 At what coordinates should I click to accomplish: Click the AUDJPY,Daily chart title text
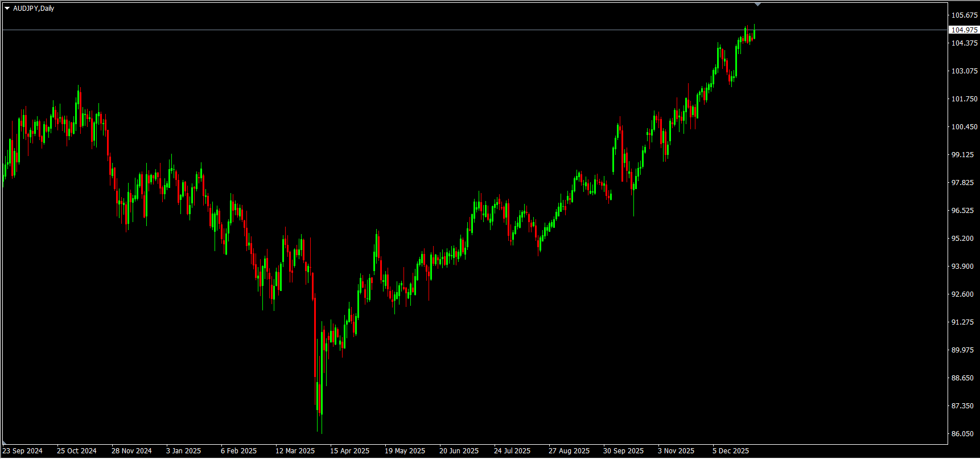[x=34, y=9]
